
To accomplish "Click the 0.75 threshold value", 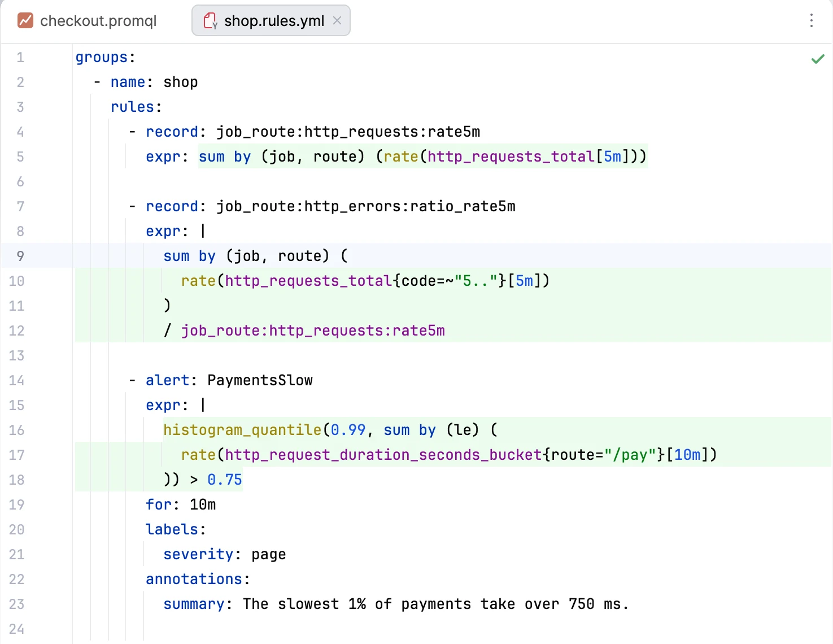I will pyautogui.click(x=225, y=480).
